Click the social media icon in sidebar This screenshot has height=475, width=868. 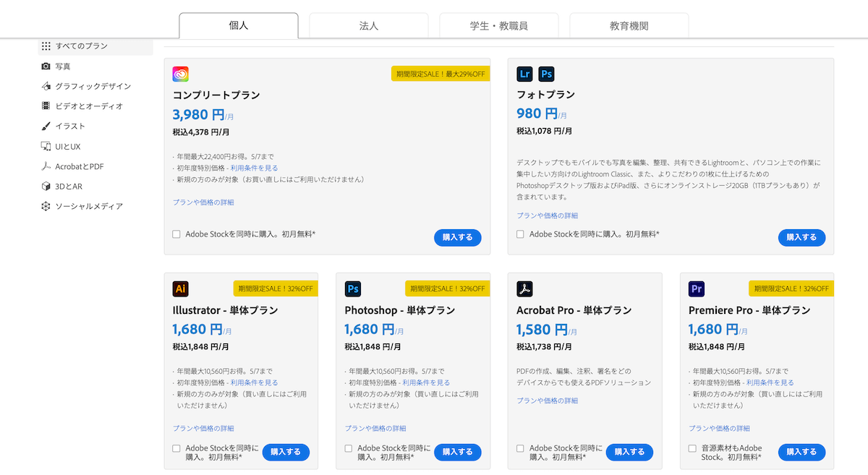pyautogui.click(x=46, y=207)
